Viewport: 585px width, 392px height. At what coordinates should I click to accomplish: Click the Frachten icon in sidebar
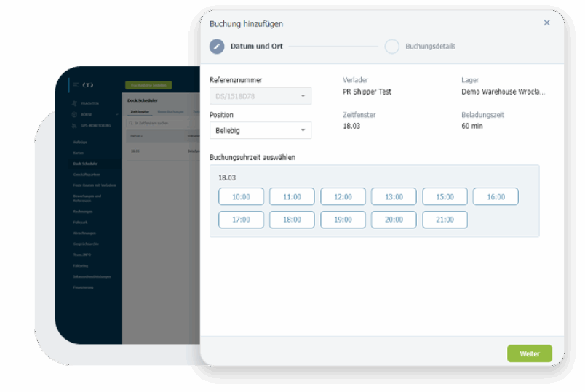[x=75, y=103]
